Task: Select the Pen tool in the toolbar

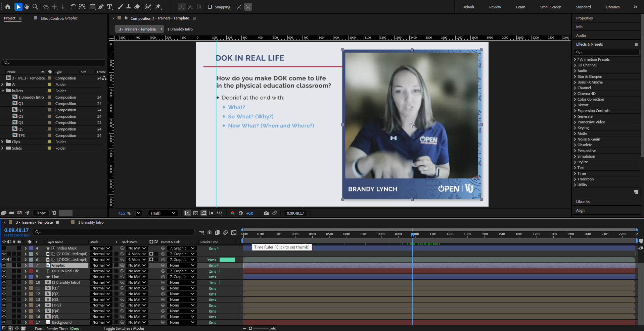Action: click(101, 7)
